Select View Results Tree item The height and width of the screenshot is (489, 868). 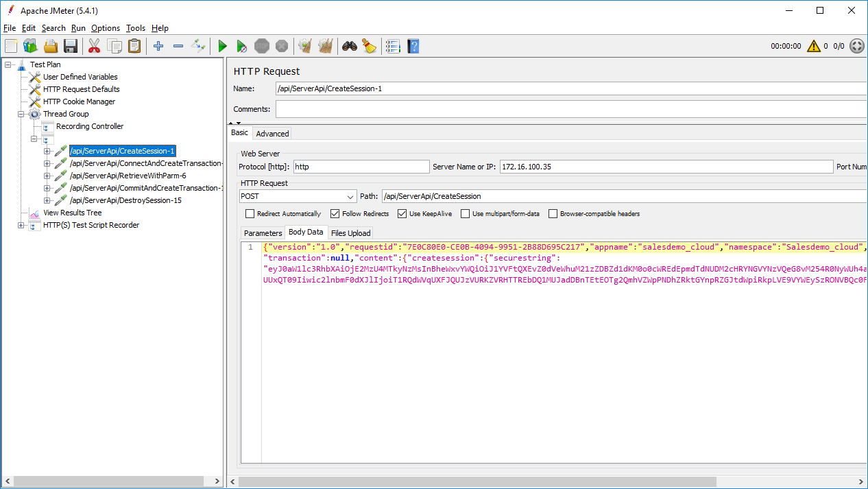72,213
